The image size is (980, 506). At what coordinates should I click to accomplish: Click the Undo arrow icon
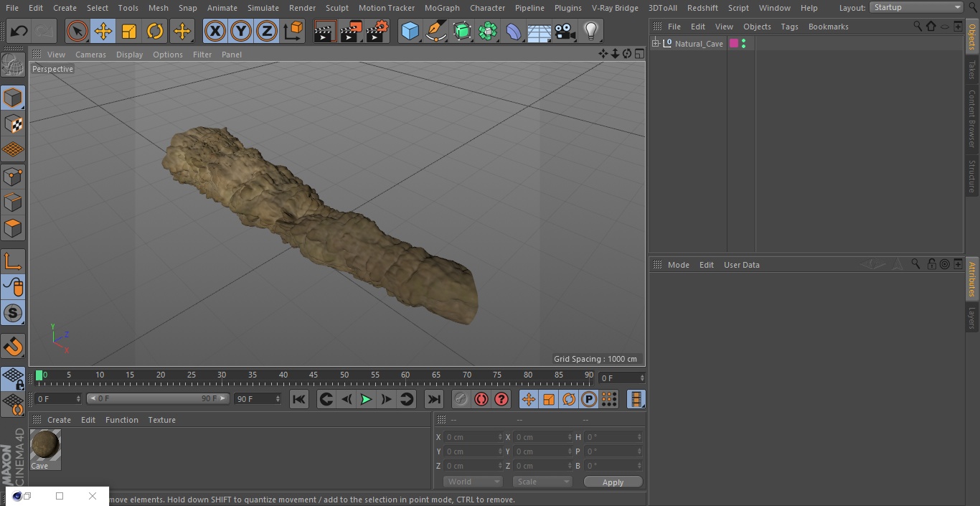(19, 32)
